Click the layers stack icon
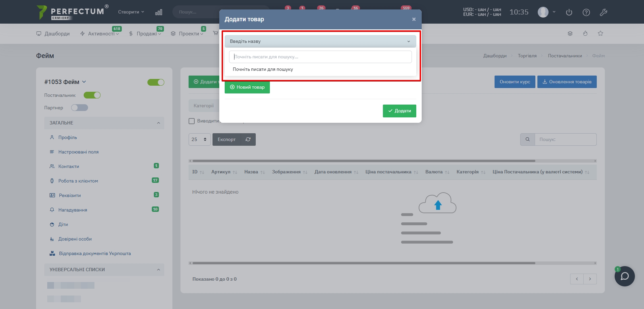 [570, 33]
